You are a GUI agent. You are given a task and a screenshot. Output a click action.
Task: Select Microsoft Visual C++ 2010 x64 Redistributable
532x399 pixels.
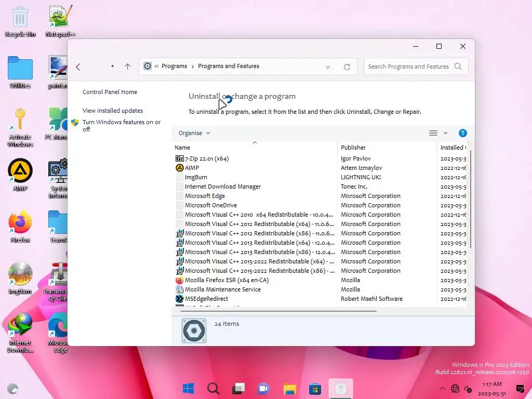(321, 215)
